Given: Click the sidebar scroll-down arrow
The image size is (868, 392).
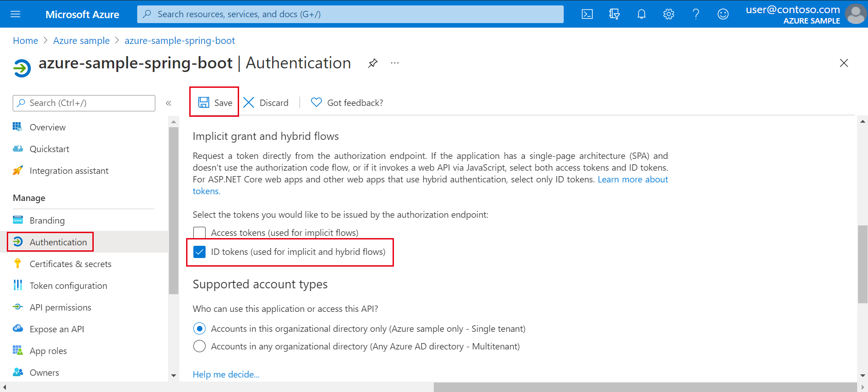Looking at the screenshot, I should click(173, 376).
